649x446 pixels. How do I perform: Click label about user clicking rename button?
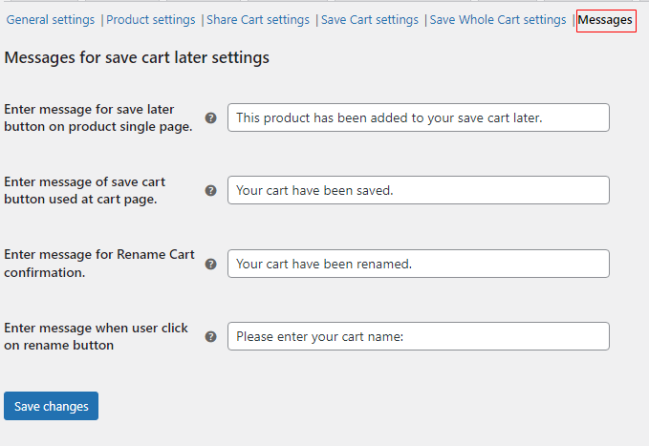(x=96, y=336)
